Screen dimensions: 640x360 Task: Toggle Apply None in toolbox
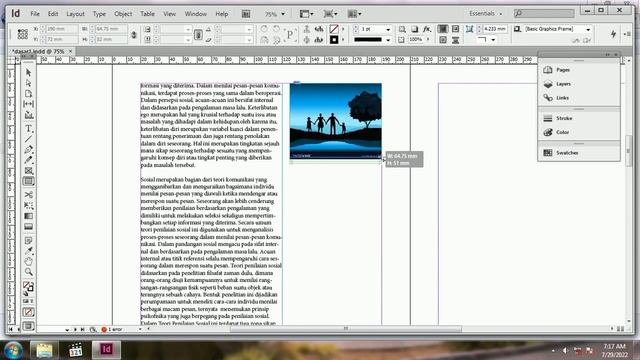[x=28, y=313]
